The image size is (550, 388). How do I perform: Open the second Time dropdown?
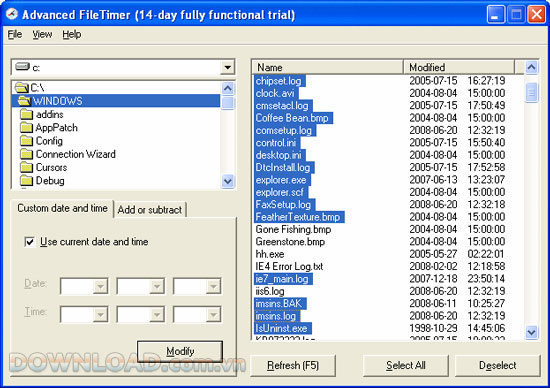pyautogui.click(x=157, y=315)
